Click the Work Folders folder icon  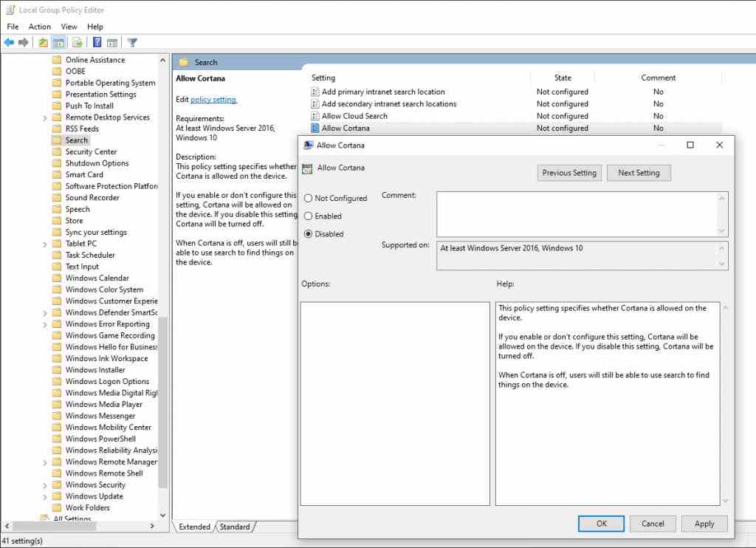pos(57,508)
